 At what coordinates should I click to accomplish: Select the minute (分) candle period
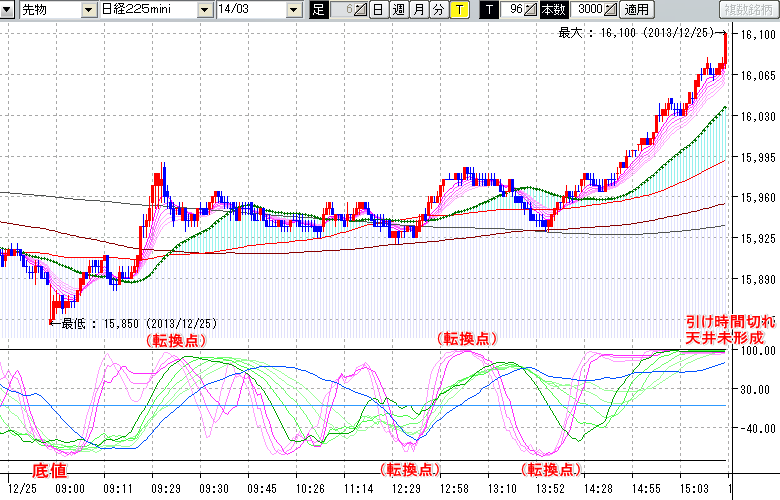coord(438,10)
